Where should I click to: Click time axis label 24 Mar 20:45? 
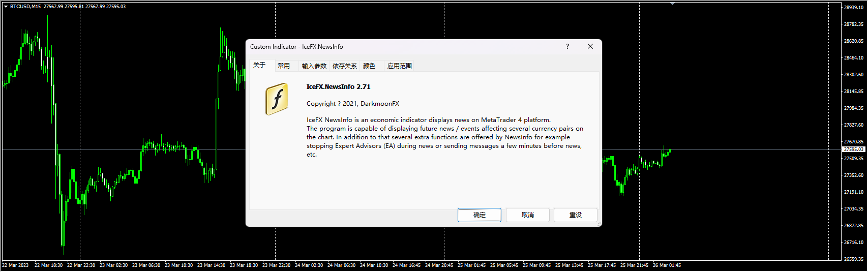(439, 265)
